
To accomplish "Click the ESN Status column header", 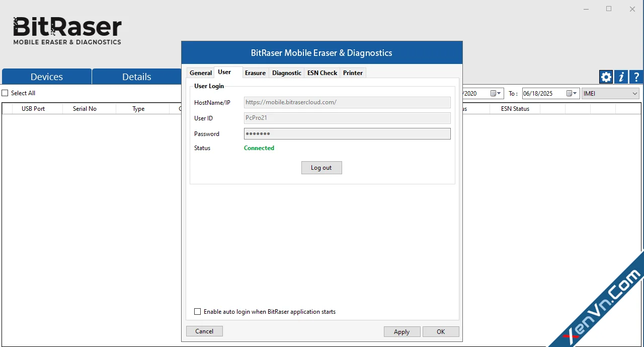I will [x=515, y=109].
